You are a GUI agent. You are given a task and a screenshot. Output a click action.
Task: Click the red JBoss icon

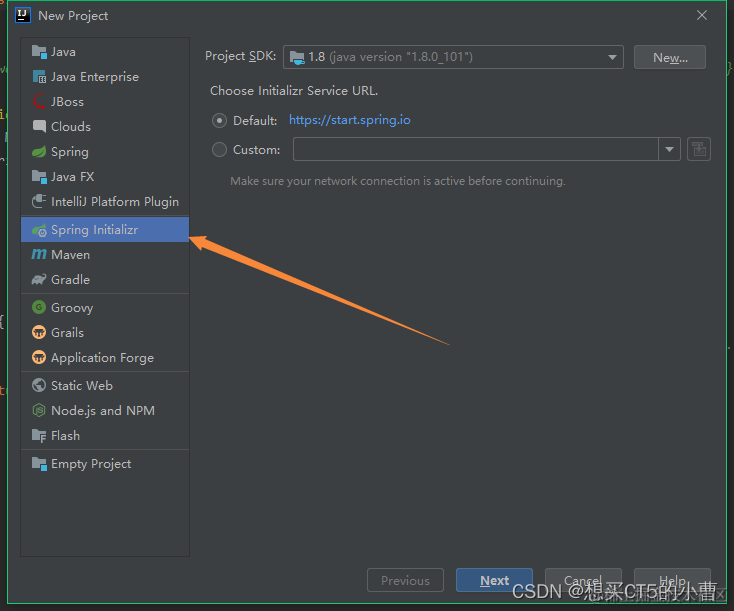click(x=39, y=102)
